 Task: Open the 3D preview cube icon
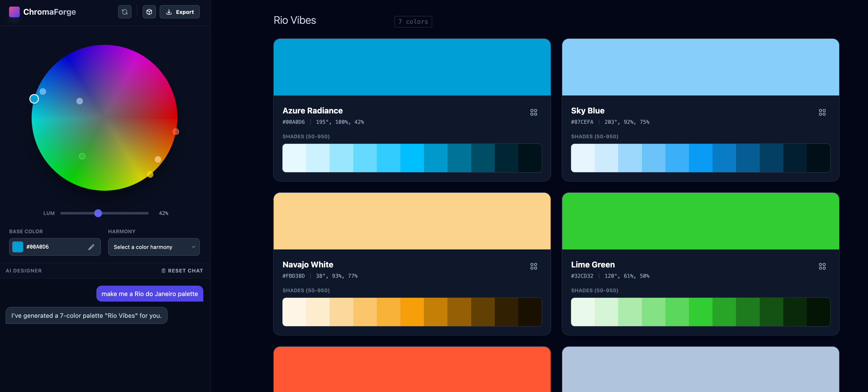click(x=149, y=12)
